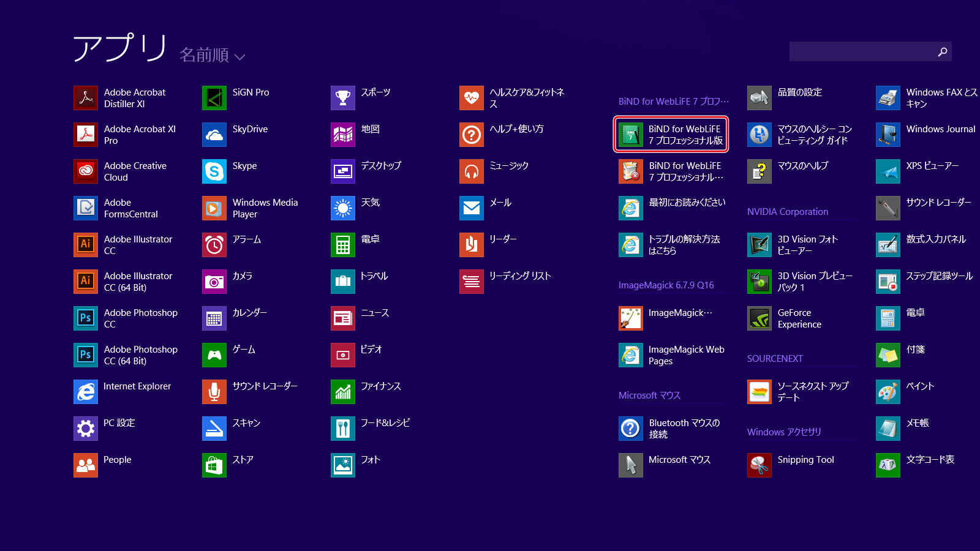Open the アラーム clock icon
980x551 pixels.
pos(214,245)
